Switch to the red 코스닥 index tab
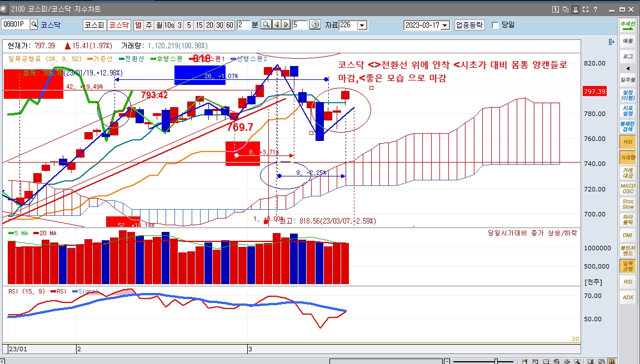This screenshot has width=640, height=364. coord(119,25)
